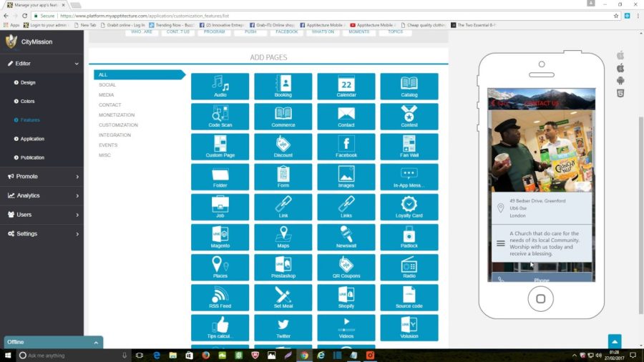Add the Booking feature tile
Image resolution: width=644 pixels, height=362 pixels.
pos(283,86)
